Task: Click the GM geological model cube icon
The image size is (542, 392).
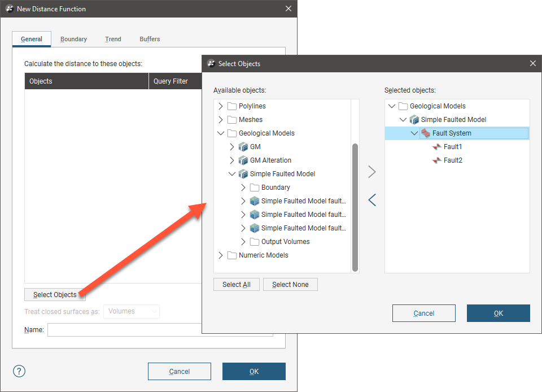Action: click(243, 147)
